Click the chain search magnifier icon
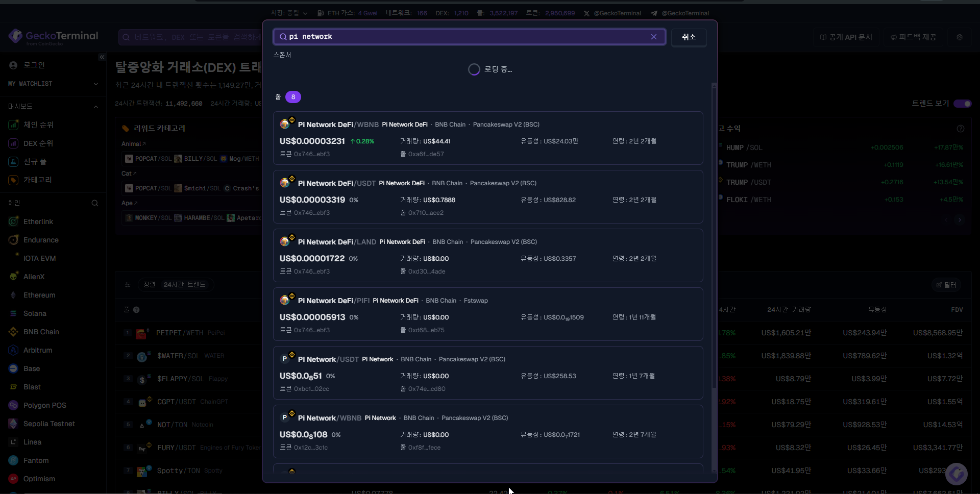This screenshot has width=980, height=494. pos(95,203)
